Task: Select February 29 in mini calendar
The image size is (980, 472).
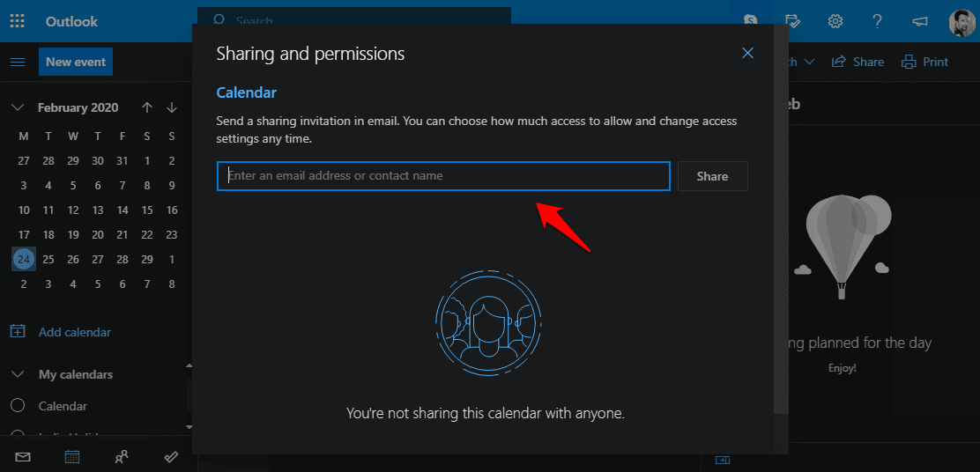Action: (147, 259)
